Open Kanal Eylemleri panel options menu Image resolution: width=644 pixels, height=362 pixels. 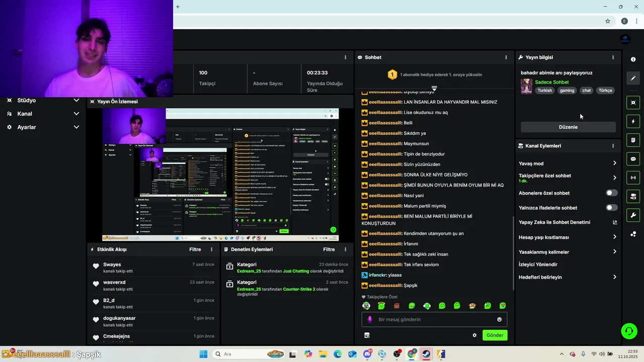point(613,146)
